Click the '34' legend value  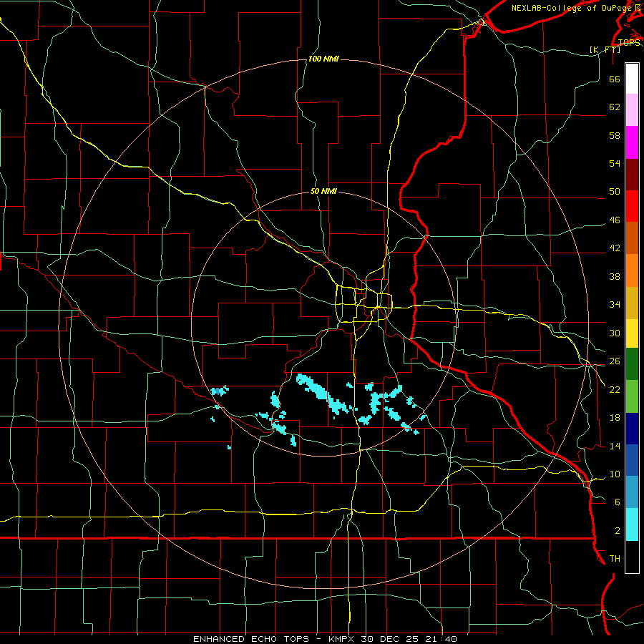(615, 304)
